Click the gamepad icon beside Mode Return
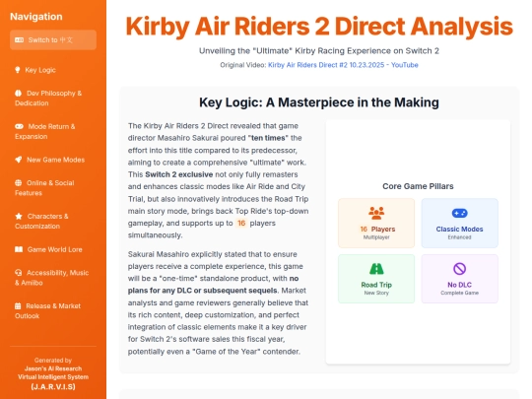532x399 pixels. click(x=19, y=126)
